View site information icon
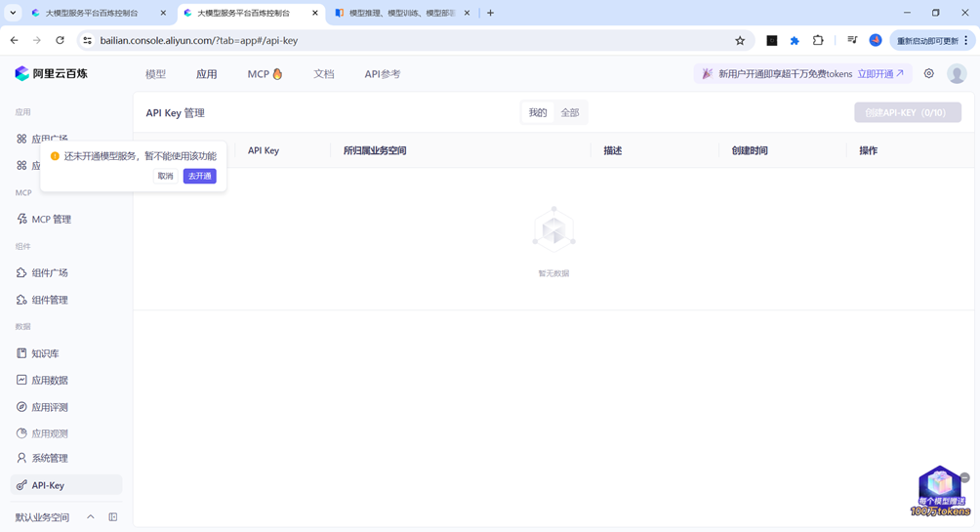This screenshot has height=532, width=980. point(88,40)
